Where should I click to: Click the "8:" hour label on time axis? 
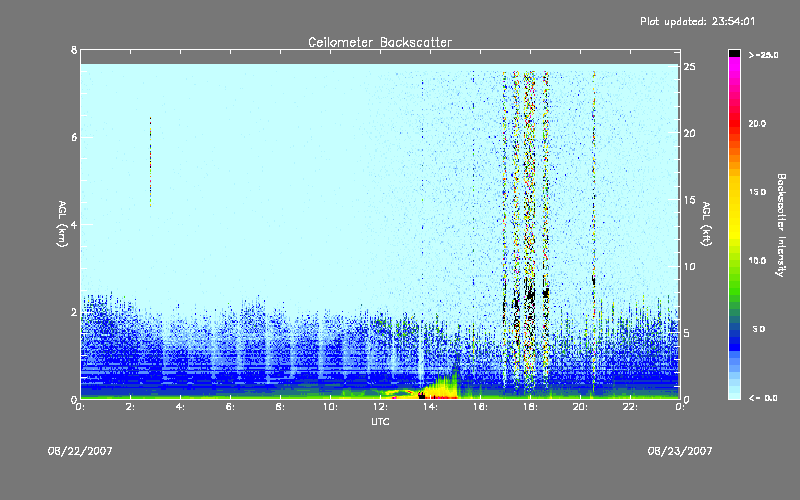(x=281, y=407)
